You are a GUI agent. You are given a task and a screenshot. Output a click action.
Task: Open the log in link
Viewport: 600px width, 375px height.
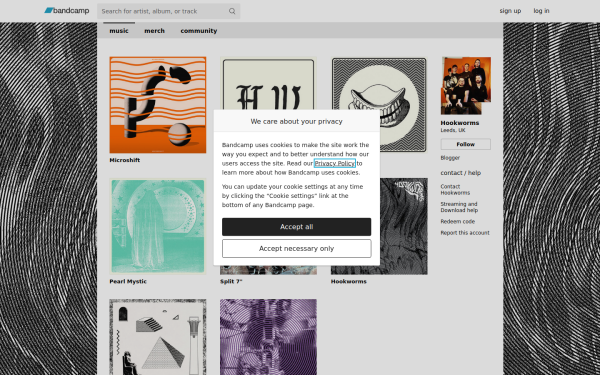point(541,11)
